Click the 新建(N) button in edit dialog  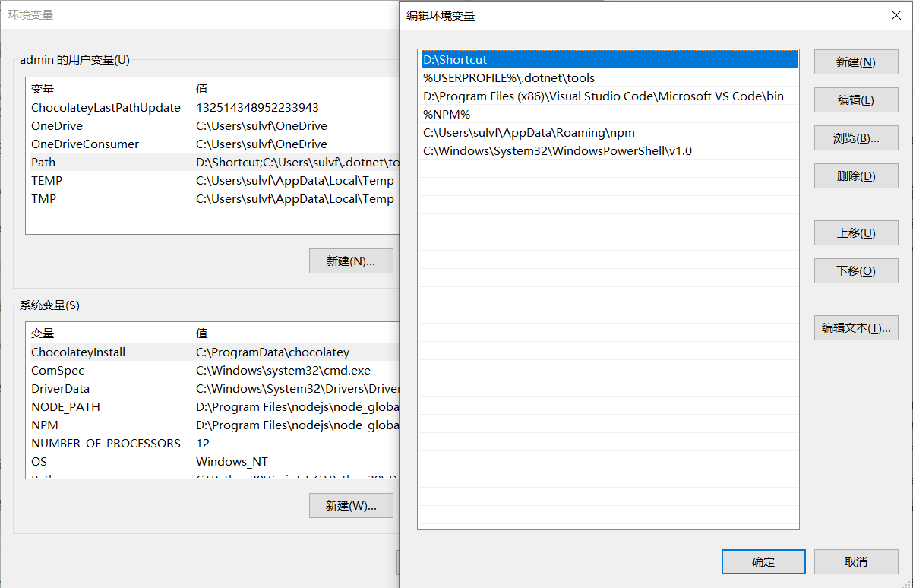(x=856, y=62)
